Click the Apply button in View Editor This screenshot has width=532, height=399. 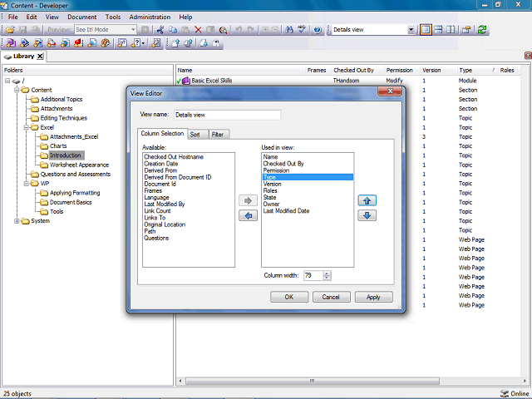coord(373,297)
